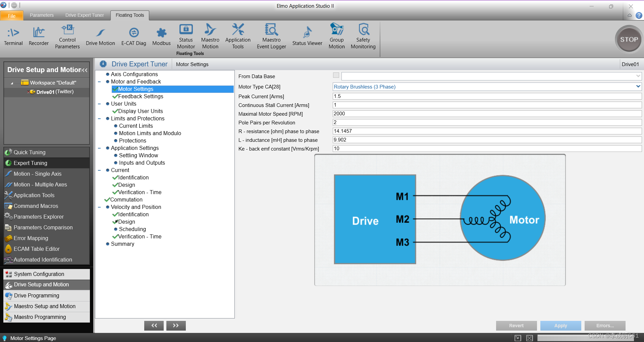Open Error Mapping
The width and height of the screenshot is (644, 342).
click(x=47, y=238)
